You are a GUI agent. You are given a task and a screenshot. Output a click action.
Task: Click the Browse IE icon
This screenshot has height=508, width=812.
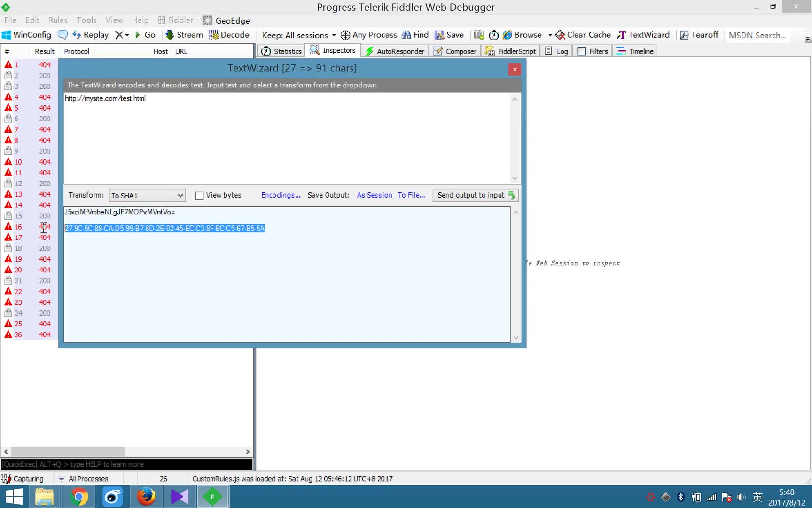[x=507, y=35]
